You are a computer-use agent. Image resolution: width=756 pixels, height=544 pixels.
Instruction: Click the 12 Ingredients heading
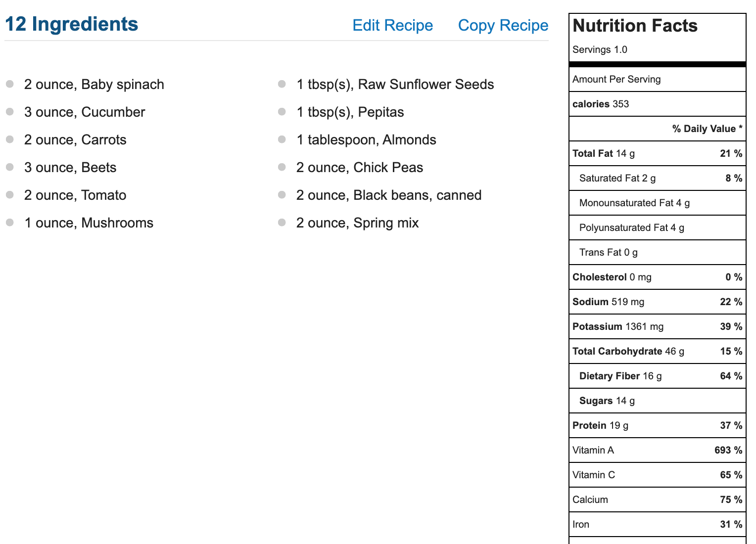(71, 24)
